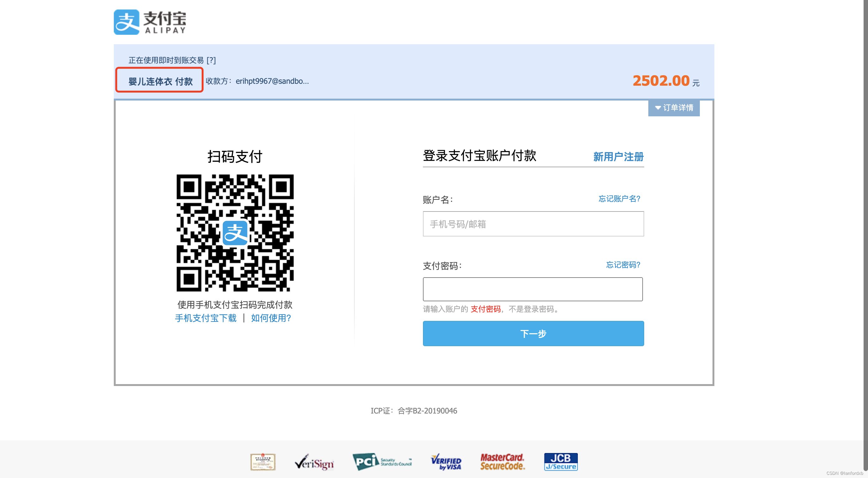Click the Alipay logo at top
Image resolution: width=868 pixels, height=478 pixels.
point(150,22)
